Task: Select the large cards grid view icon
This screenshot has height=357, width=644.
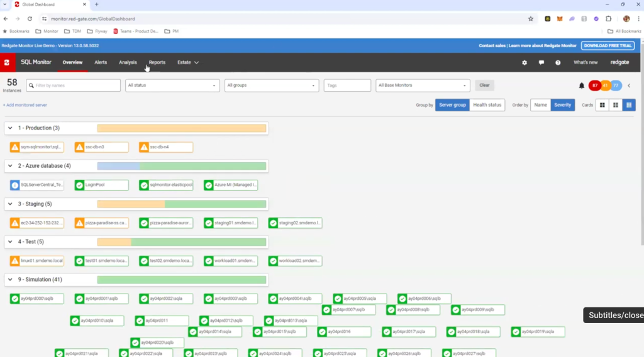Action: coord(602,105)
